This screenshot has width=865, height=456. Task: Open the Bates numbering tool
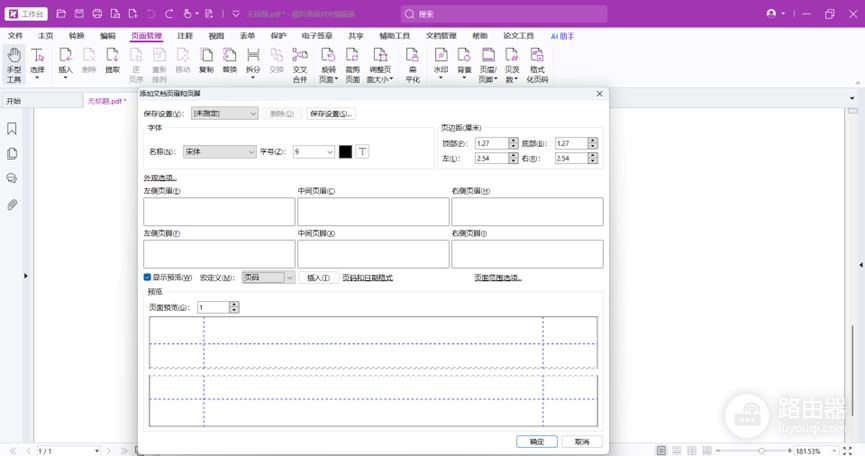tap(512, 55)
